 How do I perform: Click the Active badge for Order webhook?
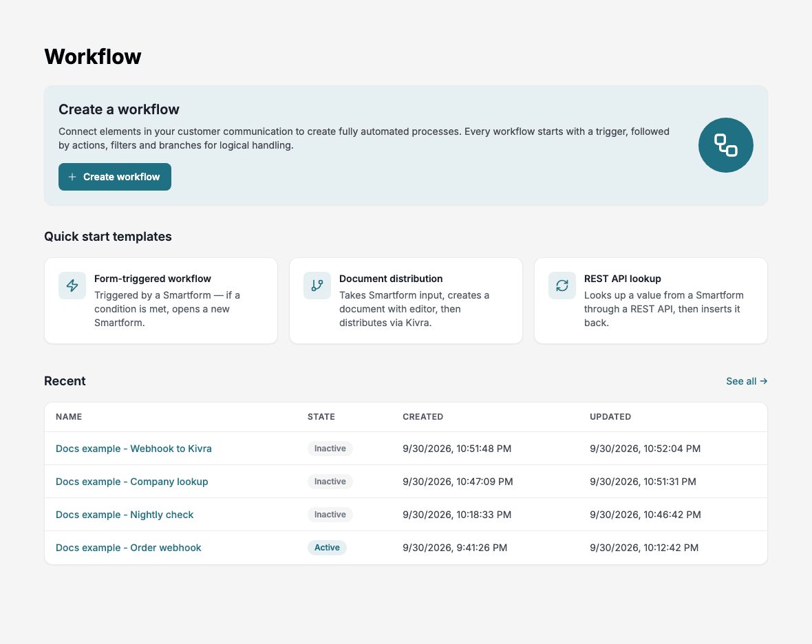tap(327, 548)
